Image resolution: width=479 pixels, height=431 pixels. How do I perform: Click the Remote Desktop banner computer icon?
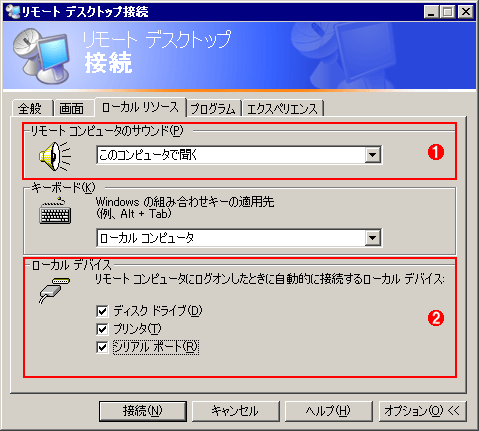pyautogui.click(x=41, y=55)
